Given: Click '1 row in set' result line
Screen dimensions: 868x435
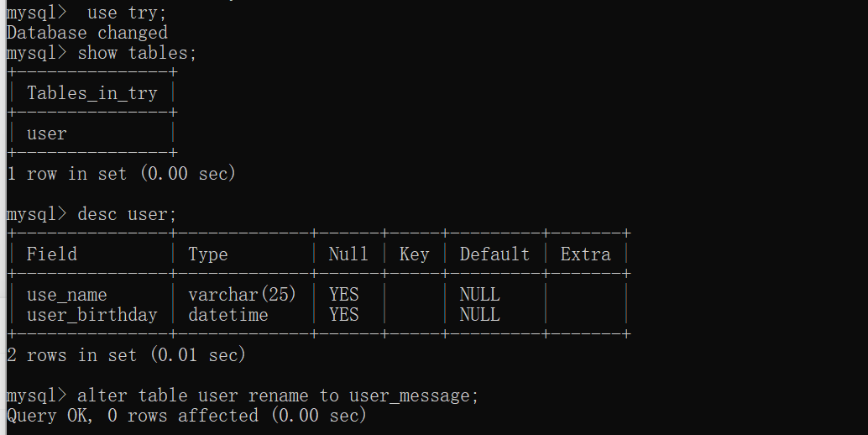Looking at the screenshot, I should point(121,174).
